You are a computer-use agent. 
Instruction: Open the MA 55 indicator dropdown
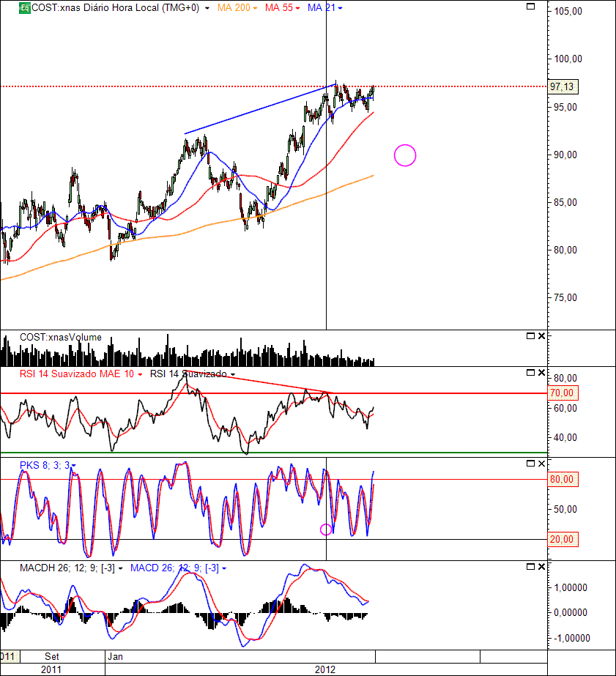point(297,8)
